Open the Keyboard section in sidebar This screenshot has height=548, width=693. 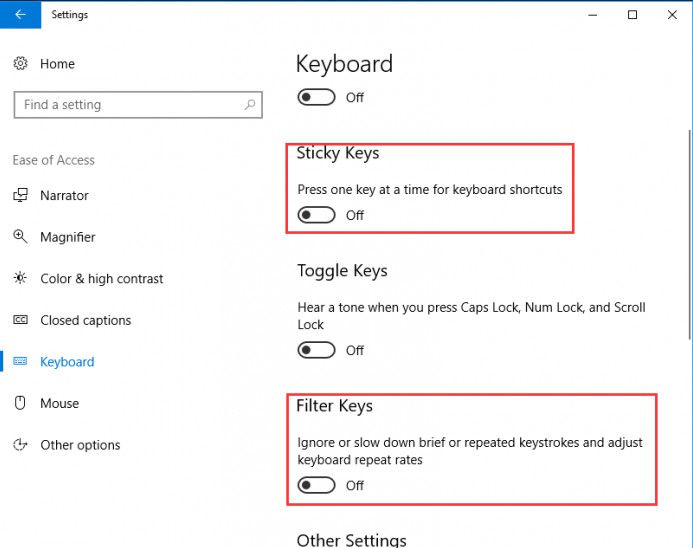(67, 362)
